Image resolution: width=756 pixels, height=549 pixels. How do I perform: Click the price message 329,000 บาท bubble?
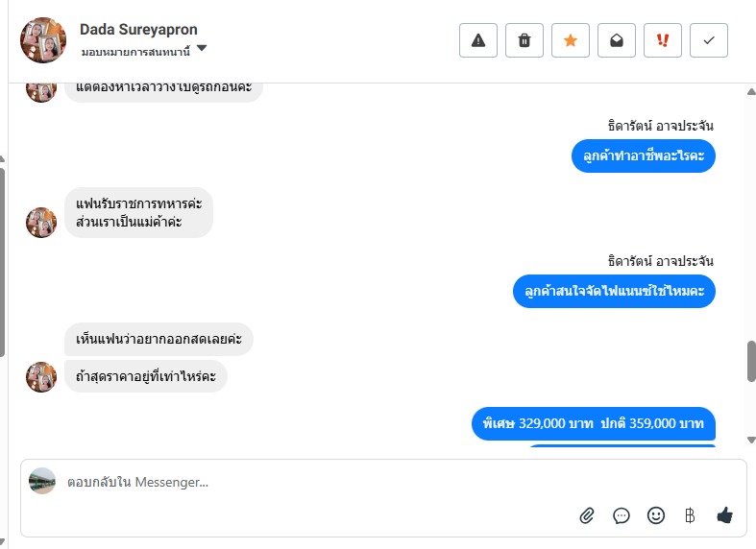point(594,423)
